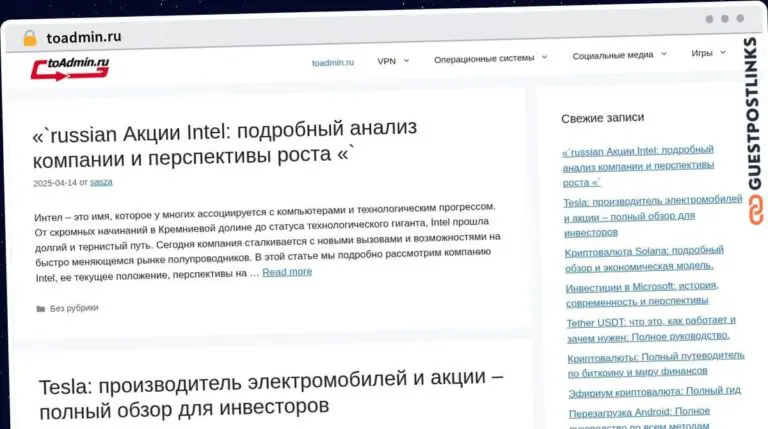Open the Операционные системы menu

[484, 58]
